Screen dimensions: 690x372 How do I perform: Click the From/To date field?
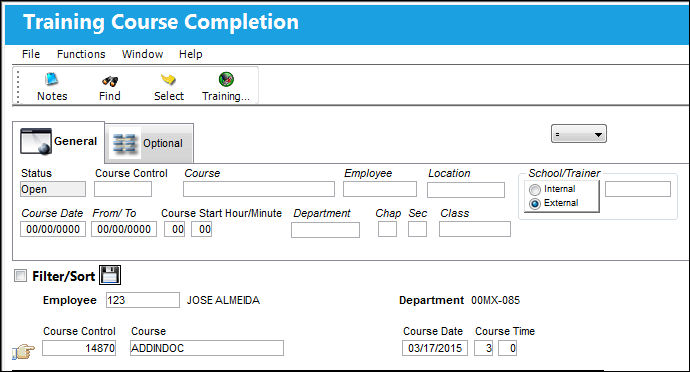click(x=124, y=229)
